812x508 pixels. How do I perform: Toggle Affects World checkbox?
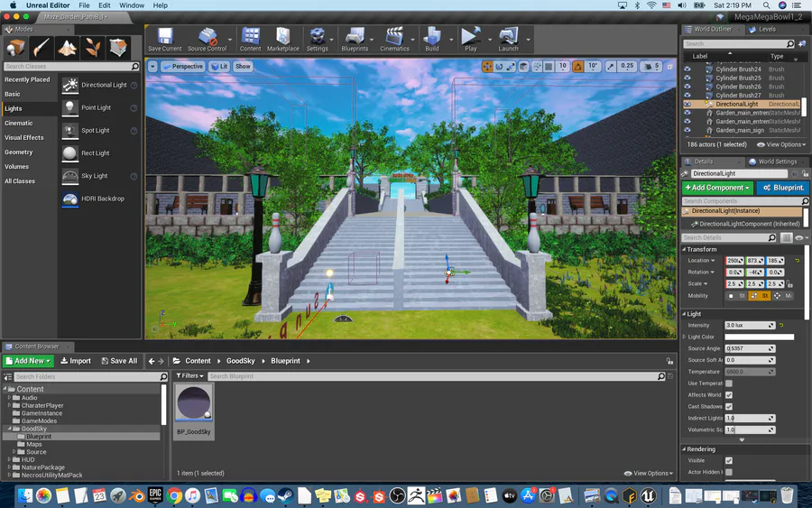point(729,395)
